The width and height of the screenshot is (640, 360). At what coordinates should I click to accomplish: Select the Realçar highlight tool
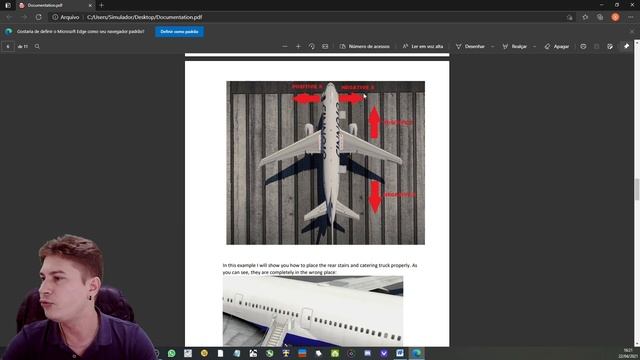[514, 47]
